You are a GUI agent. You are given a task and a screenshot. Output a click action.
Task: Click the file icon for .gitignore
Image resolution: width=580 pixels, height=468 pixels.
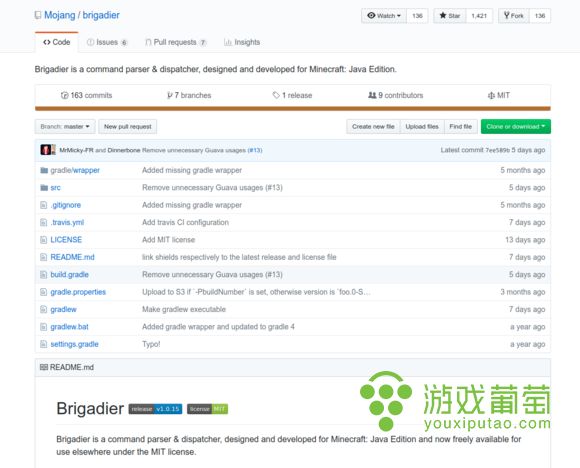[x=43, y=205]
